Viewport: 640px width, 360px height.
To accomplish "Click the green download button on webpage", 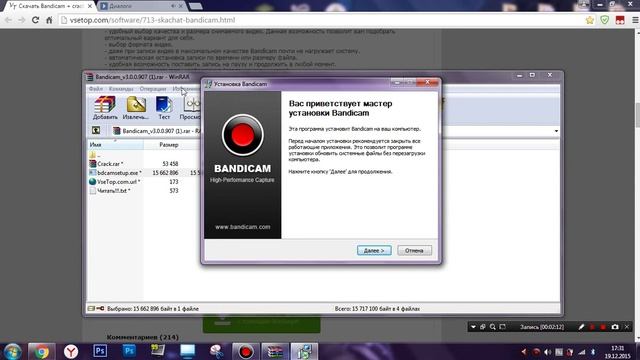I will coord(261,324).
